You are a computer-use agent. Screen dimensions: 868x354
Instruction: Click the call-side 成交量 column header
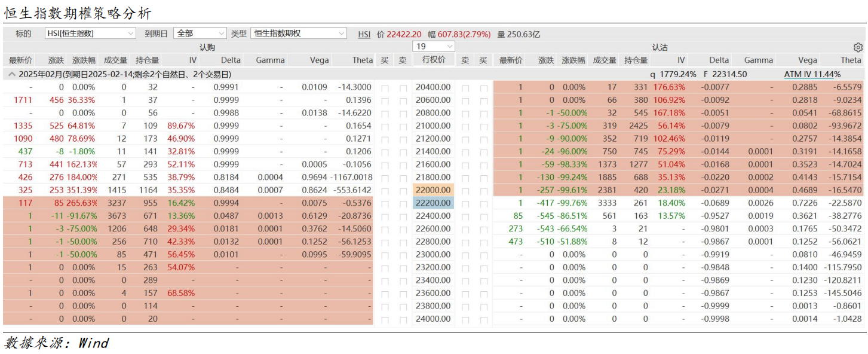[x=115, y=60]
